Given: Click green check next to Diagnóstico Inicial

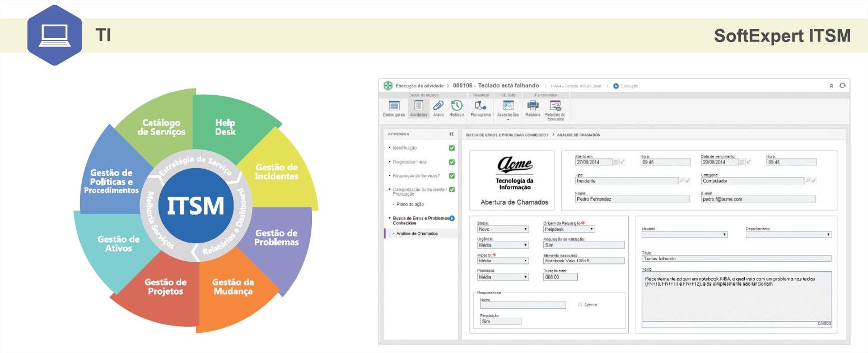Looking at the screenshot, I should (x=452, y=162).
